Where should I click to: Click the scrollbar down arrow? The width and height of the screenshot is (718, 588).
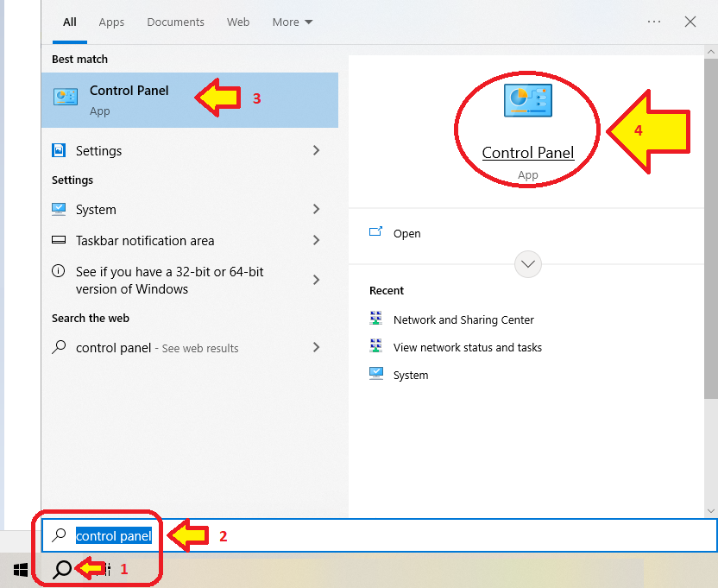pos(711,510)
